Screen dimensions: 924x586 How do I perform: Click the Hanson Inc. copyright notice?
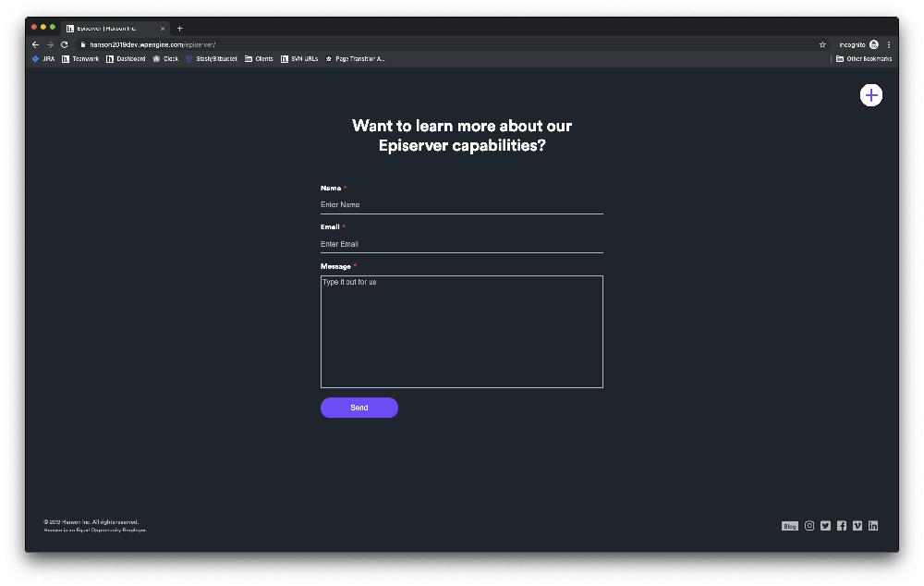[91, 521]
